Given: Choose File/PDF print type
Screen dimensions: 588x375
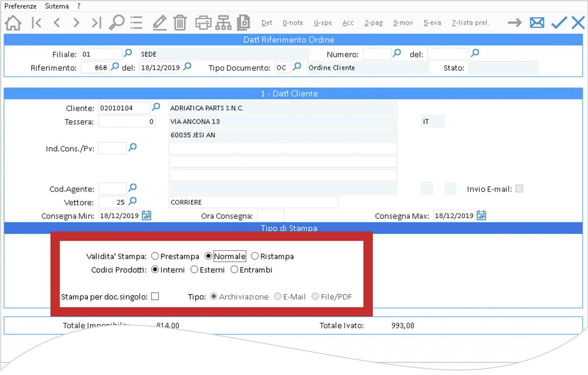Looking at the screenshot, I should (315, 296).
